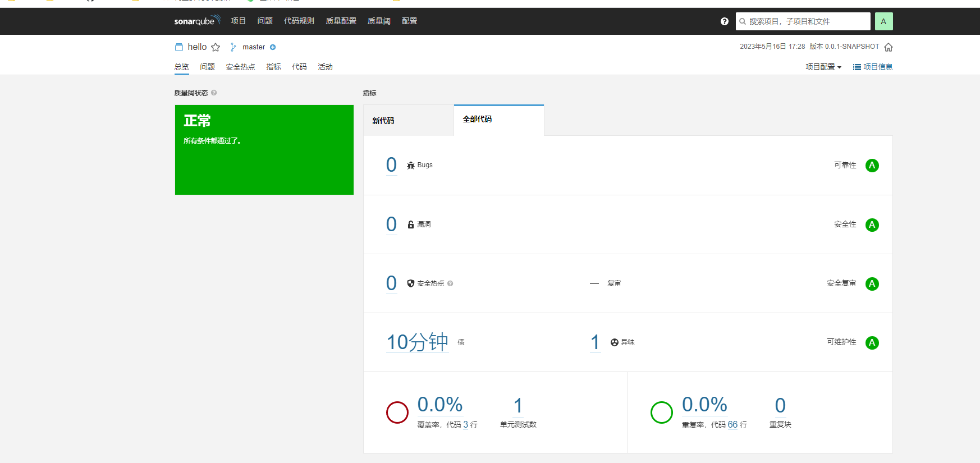Click the red coverage circle indicator
Viewport: 980px width, 463px height.
(397, 412)
